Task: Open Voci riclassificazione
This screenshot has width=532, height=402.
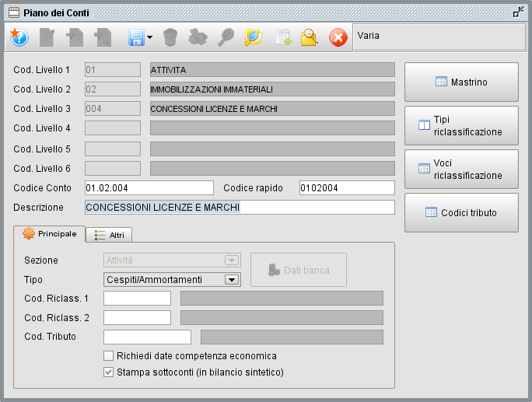Action: click(461, 170)
